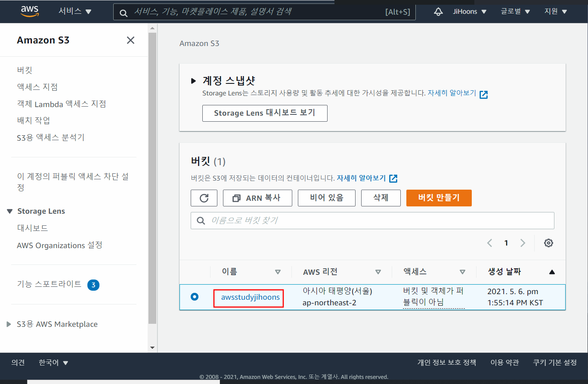Image resolution: width=588 pixels, height=384 pixels.
Task: Open the 서비스 dropdown menu
Action: [75, 12]
